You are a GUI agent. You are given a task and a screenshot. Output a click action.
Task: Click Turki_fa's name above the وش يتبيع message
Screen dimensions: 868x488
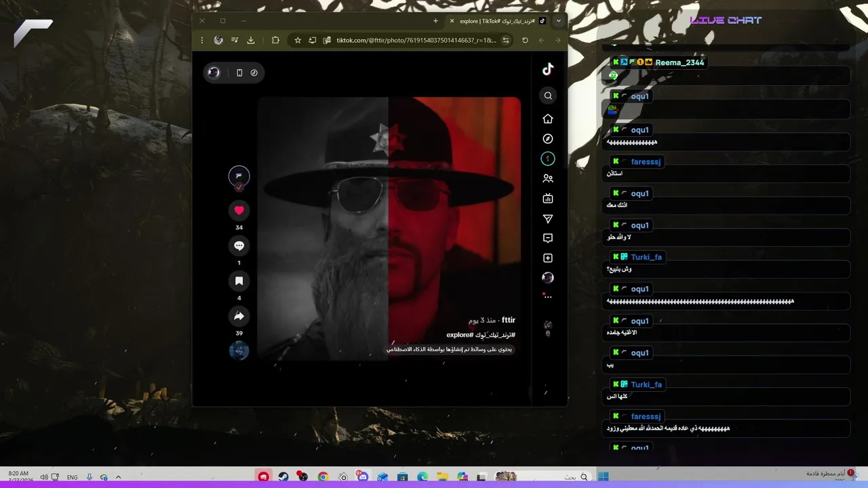point(646,258)
